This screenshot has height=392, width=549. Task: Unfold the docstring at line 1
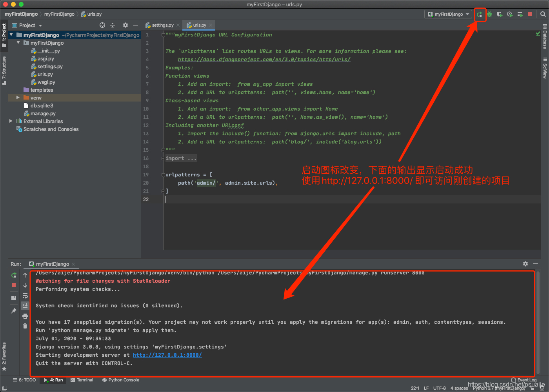(163, 35)
